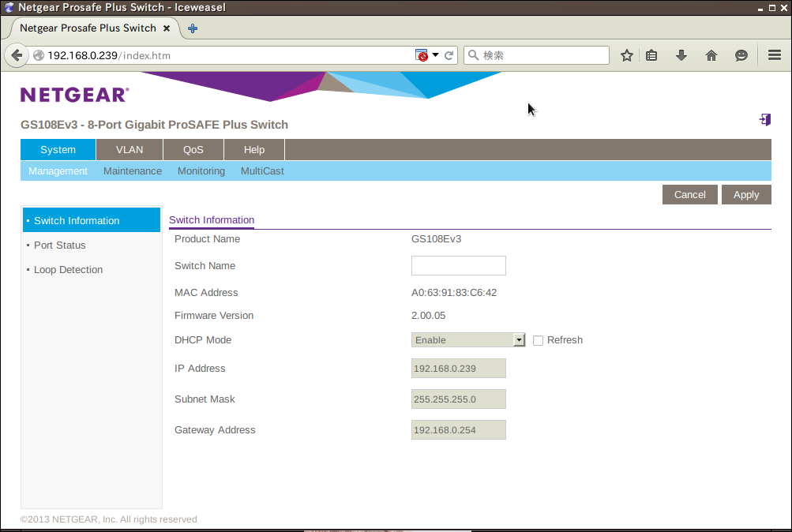Maximize the Iceweasel window

(x=771, y=8)
